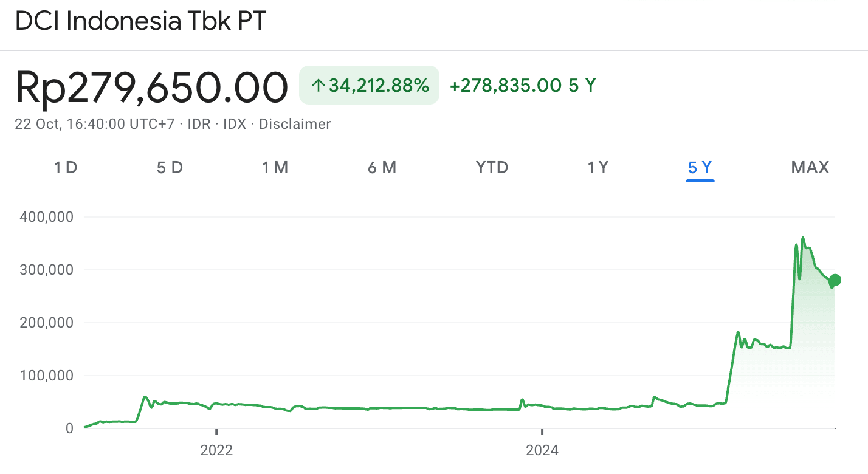Click the green percentage change badge
The height and width of the screenshot is (474, 868).
click(x=369, y=85)
